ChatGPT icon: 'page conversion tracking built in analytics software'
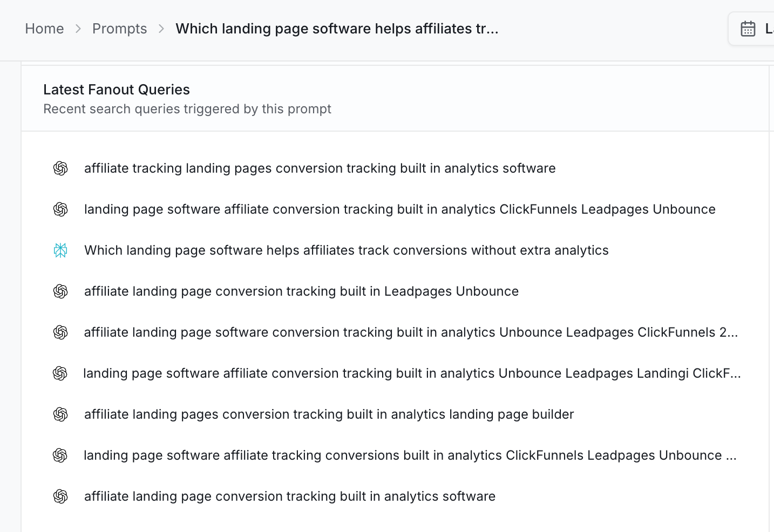Viewport: 774px width, 532px height. point(60,496)
